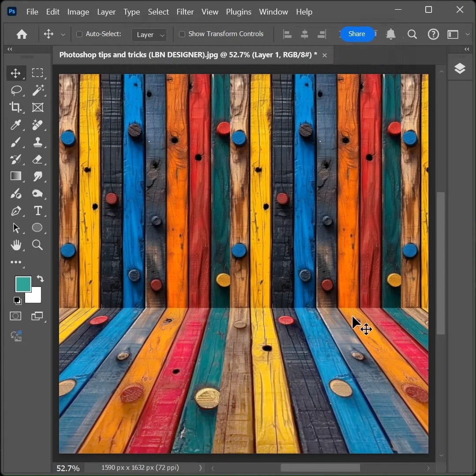Click the Generative AI image icon
This screenshot has height=476, width=476.
tap(16, 336)
